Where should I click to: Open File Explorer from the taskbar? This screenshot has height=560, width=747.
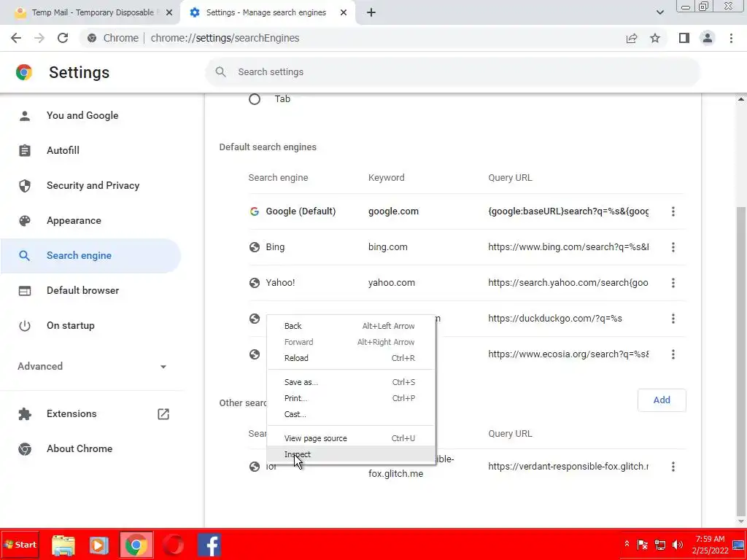63,545
